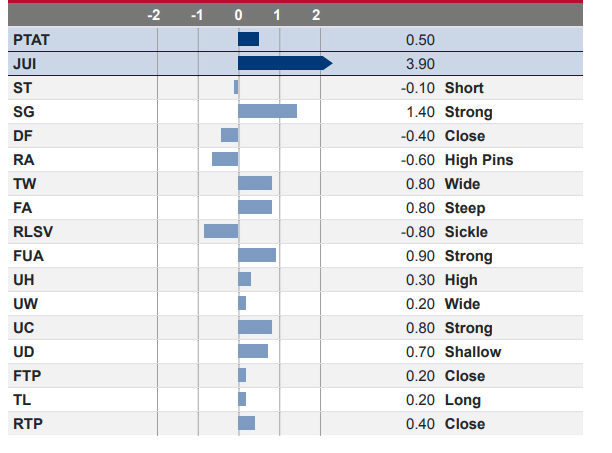Click the 0.50 value for PTAT
612x453 pixels.
tap(420, 39)
